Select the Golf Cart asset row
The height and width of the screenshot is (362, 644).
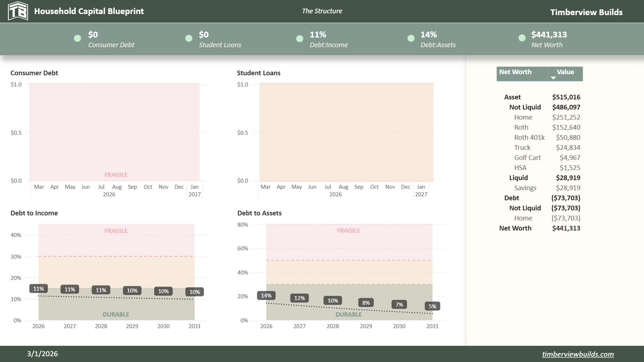pos(527,158)
